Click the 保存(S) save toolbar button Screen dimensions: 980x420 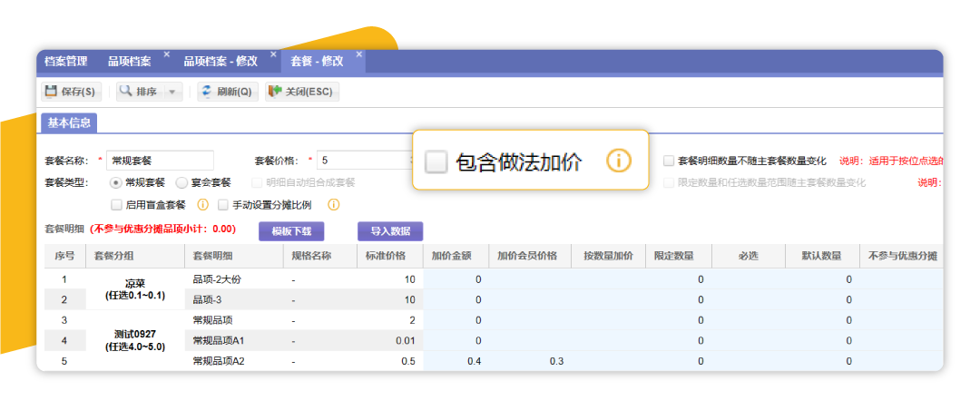coord(72,92)
